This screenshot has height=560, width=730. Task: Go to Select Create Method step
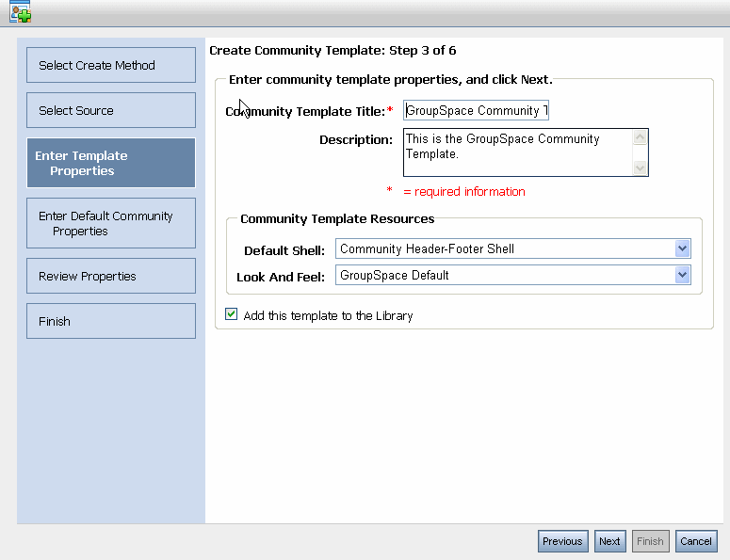point(111,65)
